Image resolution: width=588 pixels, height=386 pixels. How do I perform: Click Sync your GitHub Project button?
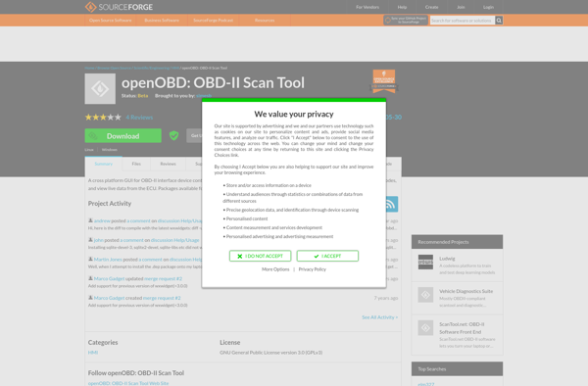coord(406,21)
